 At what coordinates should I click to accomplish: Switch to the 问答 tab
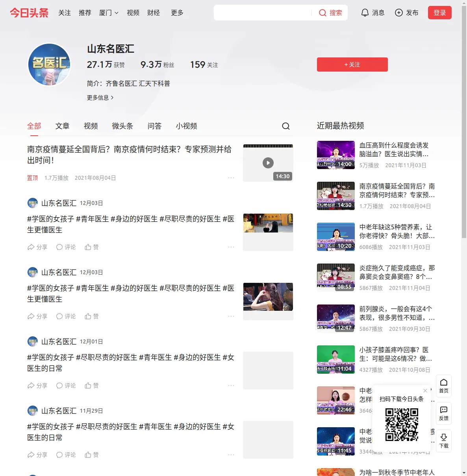[x=155, y=126]
